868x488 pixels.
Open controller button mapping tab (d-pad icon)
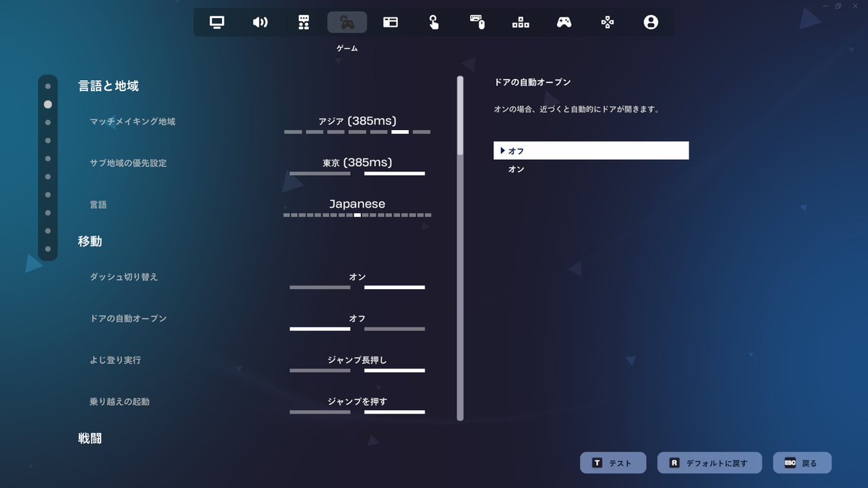(x=608, y=22)
